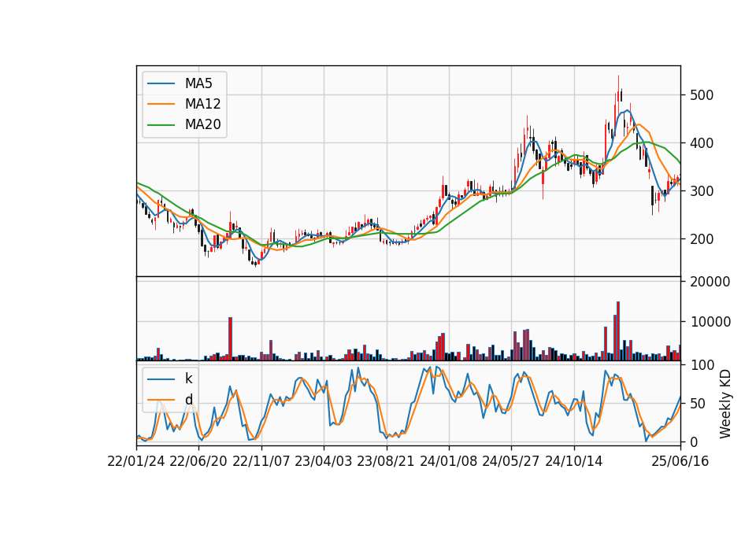Click the tallest volume bar near 15000
The height and width of the screenshot is (543, 756).
tap(618, 331)
